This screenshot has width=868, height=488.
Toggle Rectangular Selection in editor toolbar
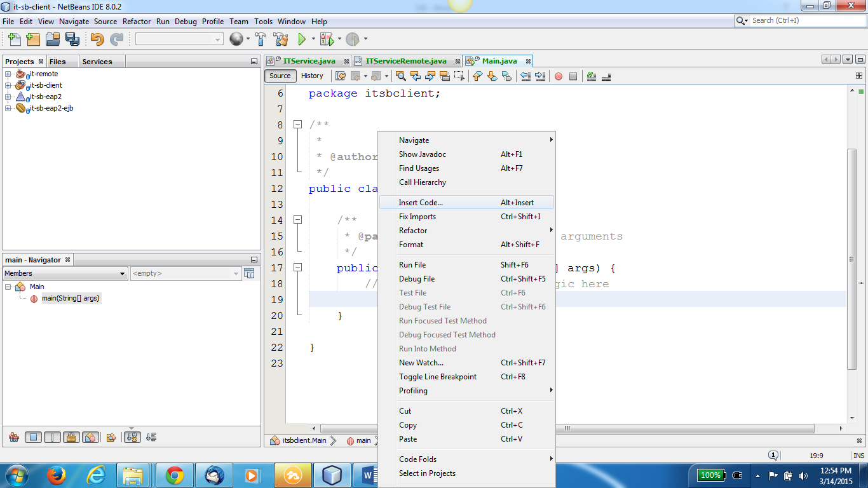tap(459, 76)
